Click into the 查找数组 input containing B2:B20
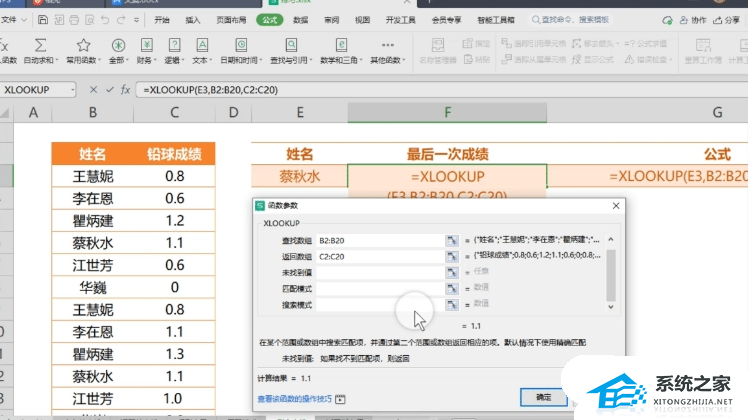The width and height of the screenshot is (748, 420). click(x=380, y=241)
